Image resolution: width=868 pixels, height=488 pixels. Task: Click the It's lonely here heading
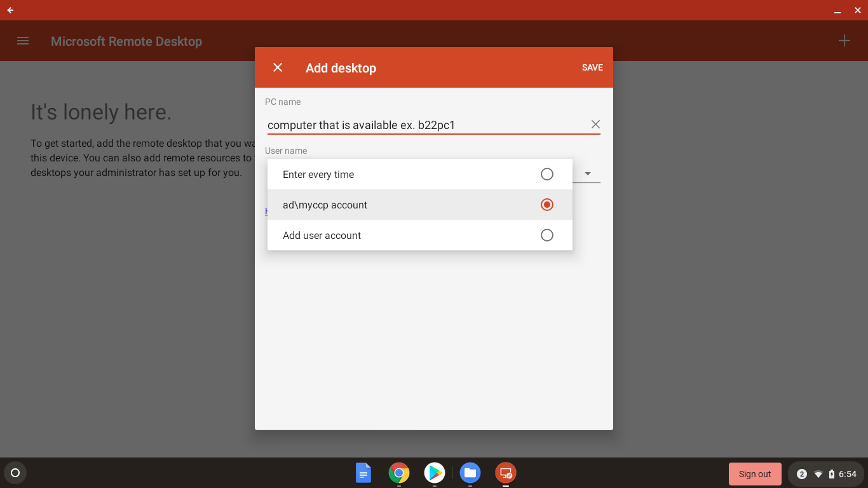[x=101, y=112]
